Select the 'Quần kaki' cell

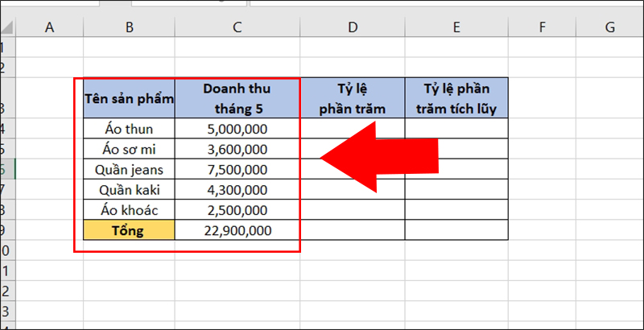129,189
